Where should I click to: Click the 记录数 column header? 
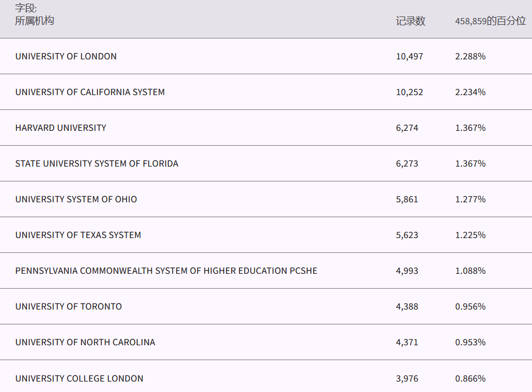tap(410, 21)
